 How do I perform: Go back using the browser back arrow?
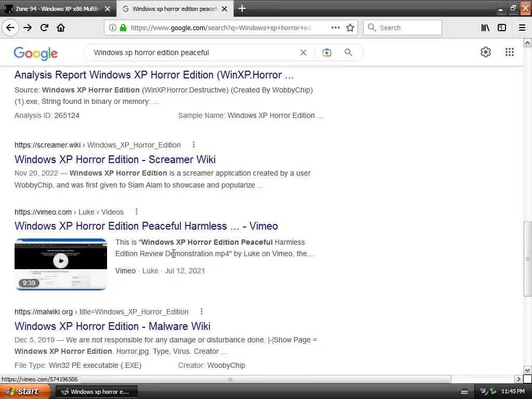tap(10, 28)
